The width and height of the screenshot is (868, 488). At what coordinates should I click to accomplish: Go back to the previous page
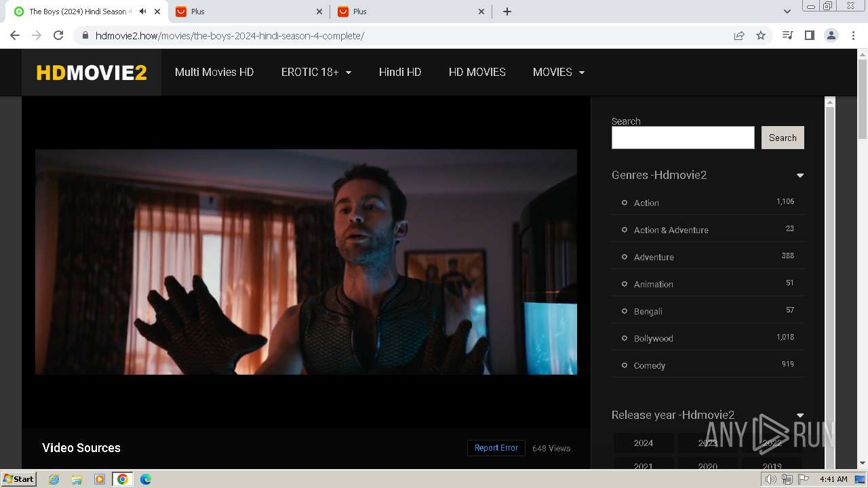pos(15,35)
